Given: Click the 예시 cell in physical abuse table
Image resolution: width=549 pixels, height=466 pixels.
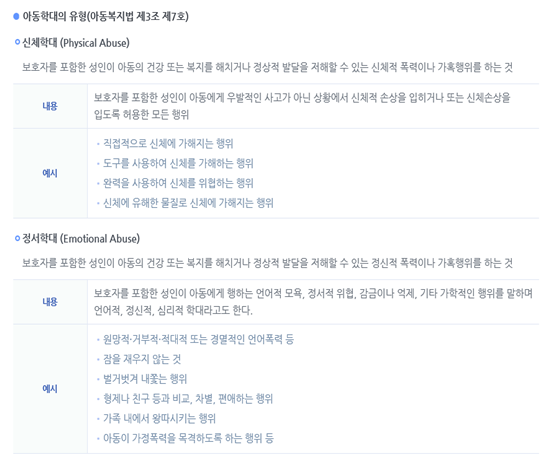Looking at the screenshot, I should pos(50,173).
